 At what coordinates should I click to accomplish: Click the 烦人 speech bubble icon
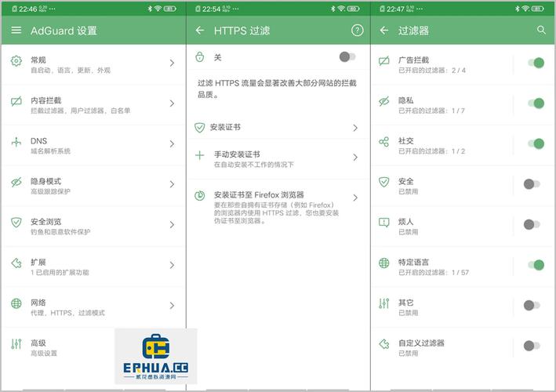coord(384,223)
